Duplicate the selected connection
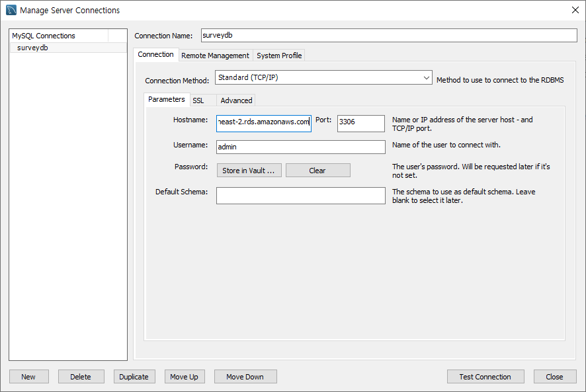The image size is (586, 392). coord(134,377)
